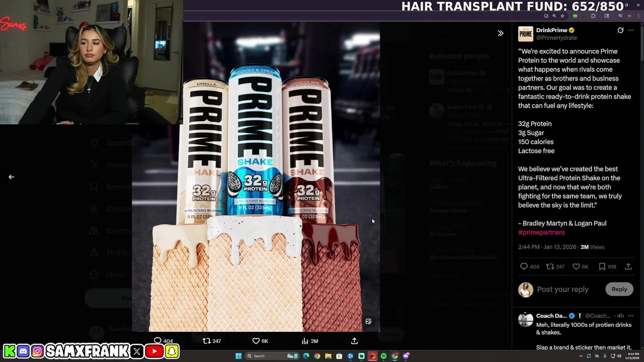
Task: Open 2M Views count on post
Action: coord(592,247)
